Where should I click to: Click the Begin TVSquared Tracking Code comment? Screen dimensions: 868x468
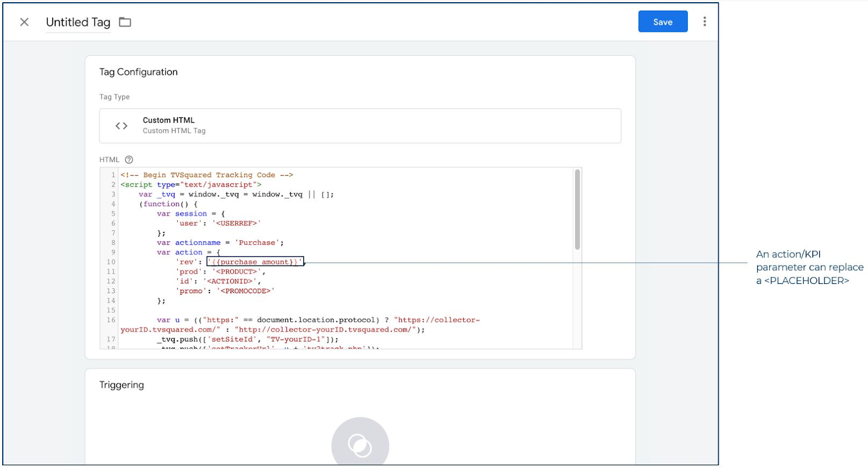[207, 175]
